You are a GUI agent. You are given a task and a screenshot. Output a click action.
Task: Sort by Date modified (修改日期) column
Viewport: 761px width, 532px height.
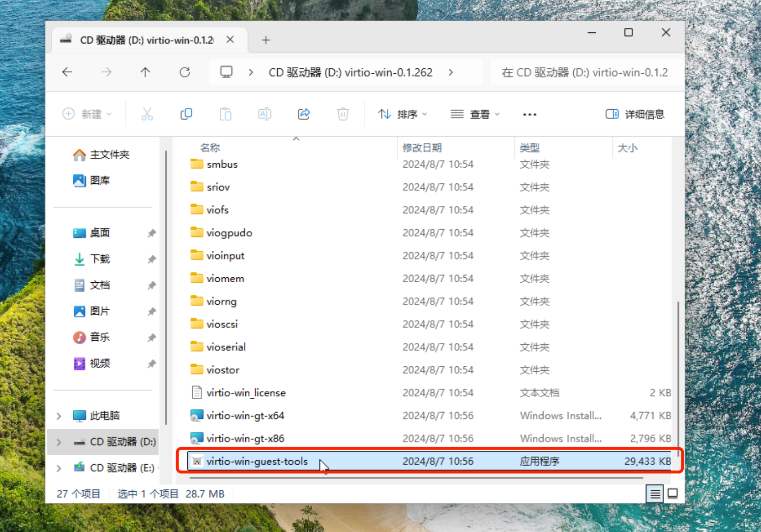(422, 148)
